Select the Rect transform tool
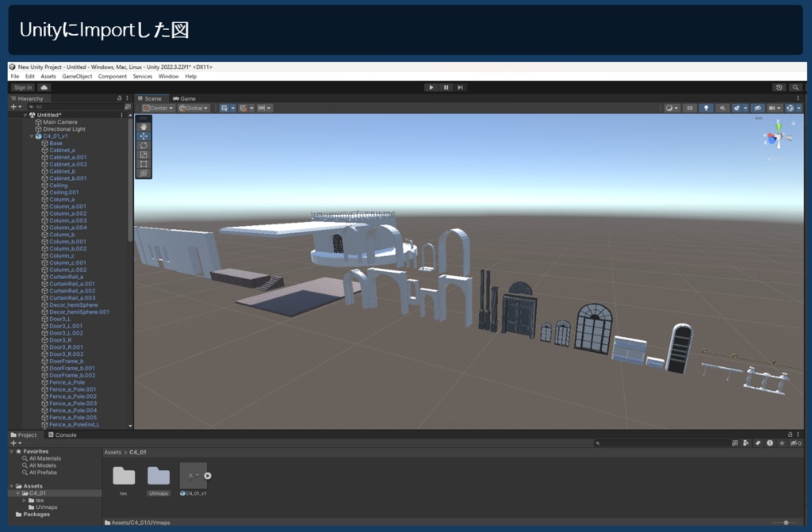Viewport: 812px width, 532px height. (144, 163)
